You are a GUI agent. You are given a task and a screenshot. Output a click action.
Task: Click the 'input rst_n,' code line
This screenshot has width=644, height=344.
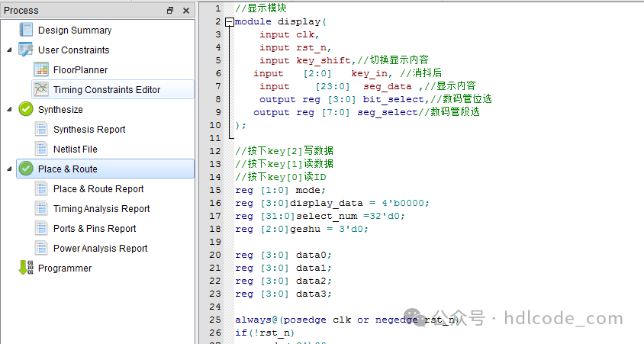[x=295, y=47]
